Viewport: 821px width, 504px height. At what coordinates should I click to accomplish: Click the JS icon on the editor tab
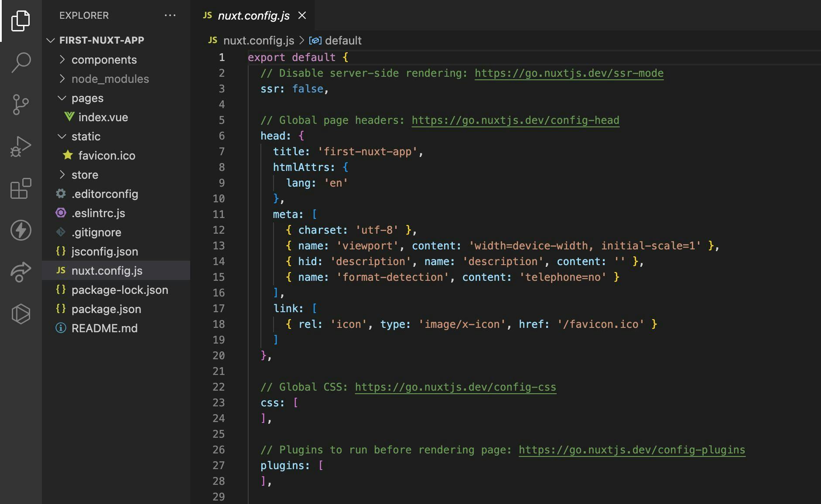click(208, 16)
